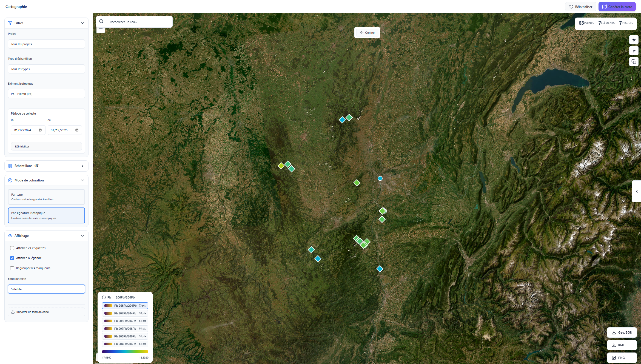Disable 'Afficher la légende'

click(12, 258)
